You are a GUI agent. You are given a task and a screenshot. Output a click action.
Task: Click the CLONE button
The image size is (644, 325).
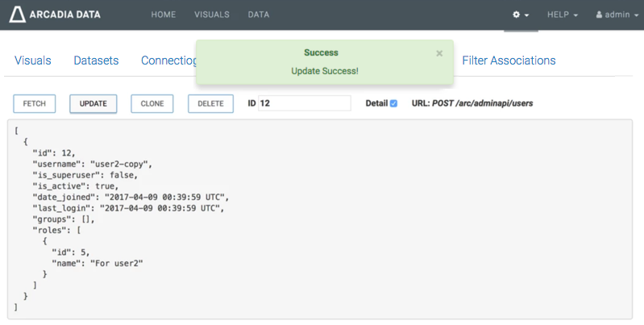[x=152, y=103]
